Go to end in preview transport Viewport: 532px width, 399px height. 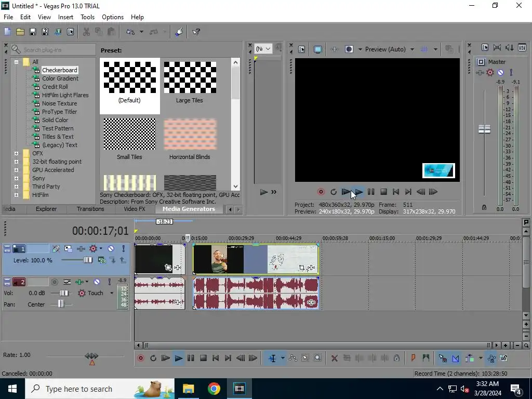click(408, 192)
